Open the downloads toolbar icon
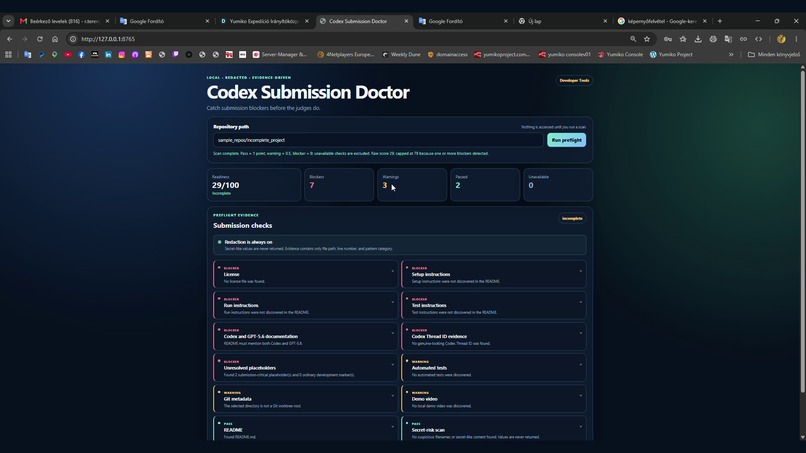806x453 pixels. click(x=698, y=39)
